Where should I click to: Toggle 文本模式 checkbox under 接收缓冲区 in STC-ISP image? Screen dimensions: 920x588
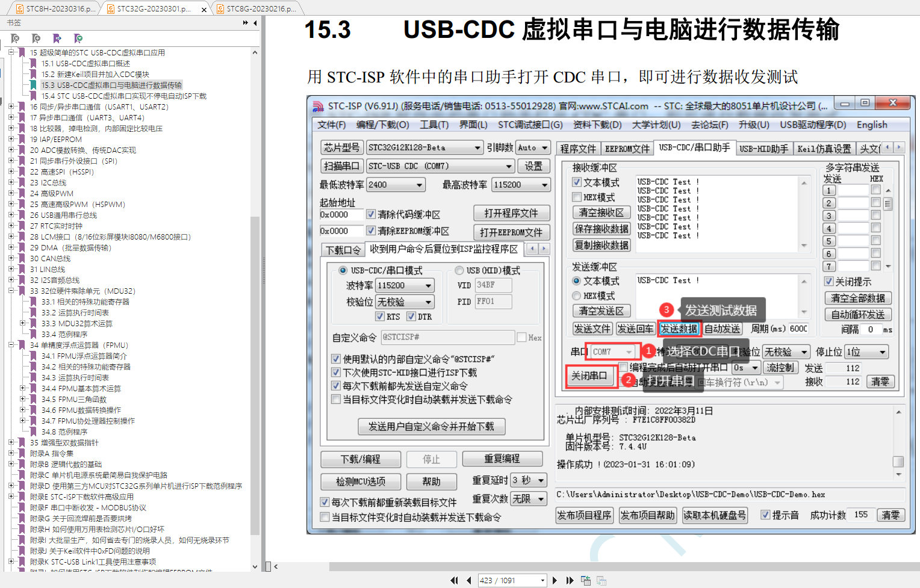pos(577,182)
